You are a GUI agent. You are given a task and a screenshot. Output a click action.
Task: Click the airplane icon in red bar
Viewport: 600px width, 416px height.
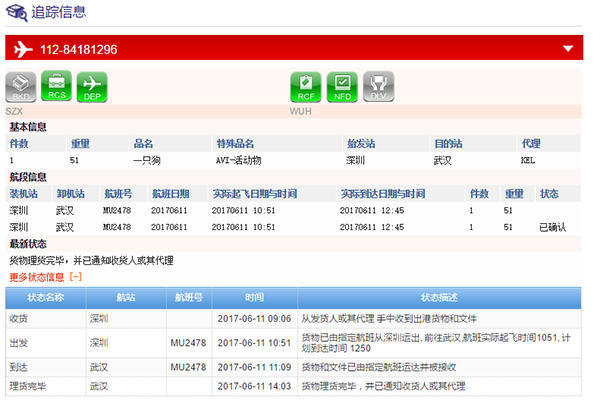(x=23, y=49)
